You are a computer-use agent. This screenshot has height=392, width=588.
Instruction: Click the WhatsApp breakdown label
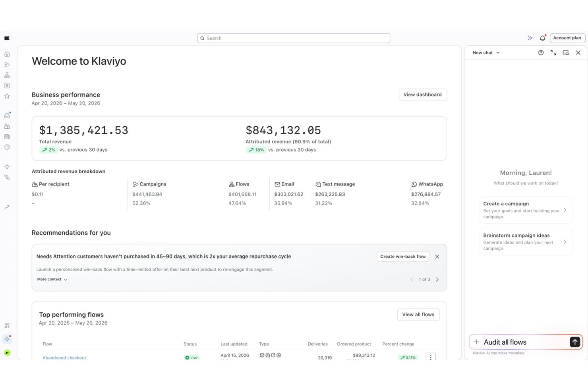[x=427, y=184]
